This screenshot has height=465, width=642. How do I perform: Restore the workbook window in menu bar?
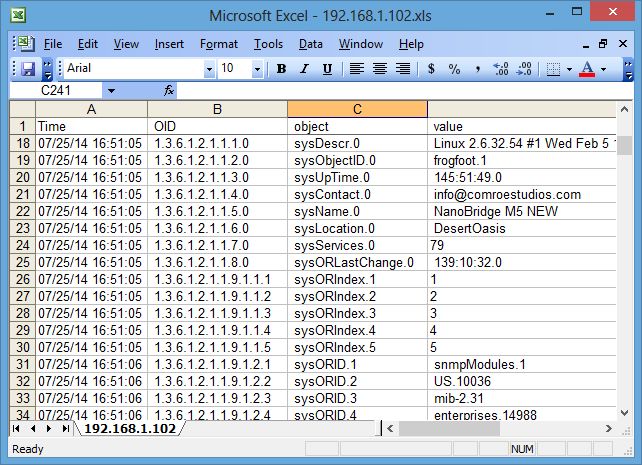(603, 43)
